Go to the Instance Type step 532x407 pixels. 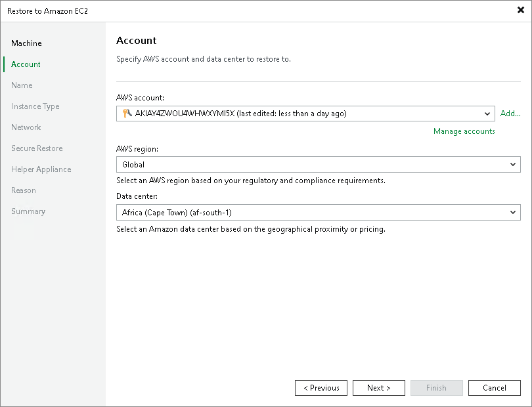coord(35,106)
